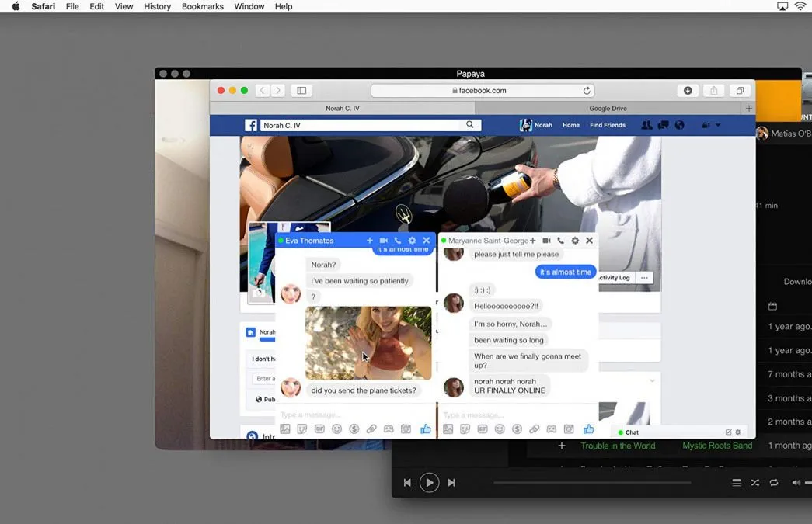Toggle repeat in the music player
The image size is (812, 524).
coord(774,483)
